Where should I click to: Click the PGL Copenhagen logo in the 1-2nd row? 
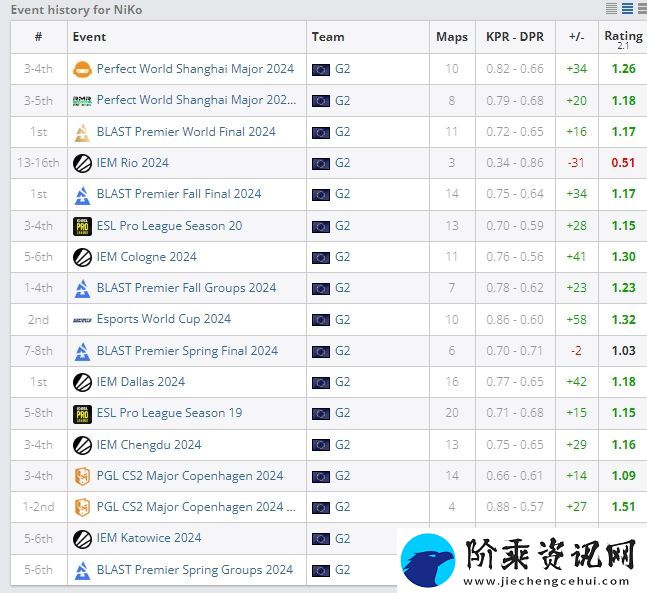[82, 508]
